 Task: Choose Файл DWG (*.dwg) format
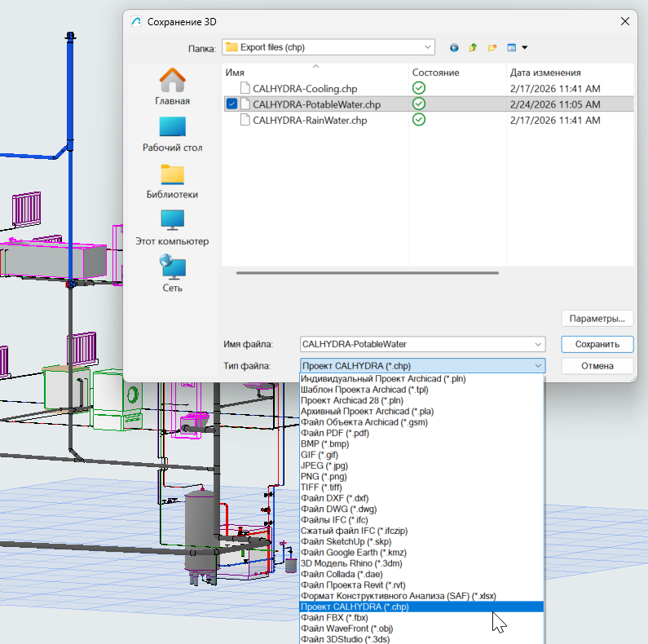(x=338, y=509)
